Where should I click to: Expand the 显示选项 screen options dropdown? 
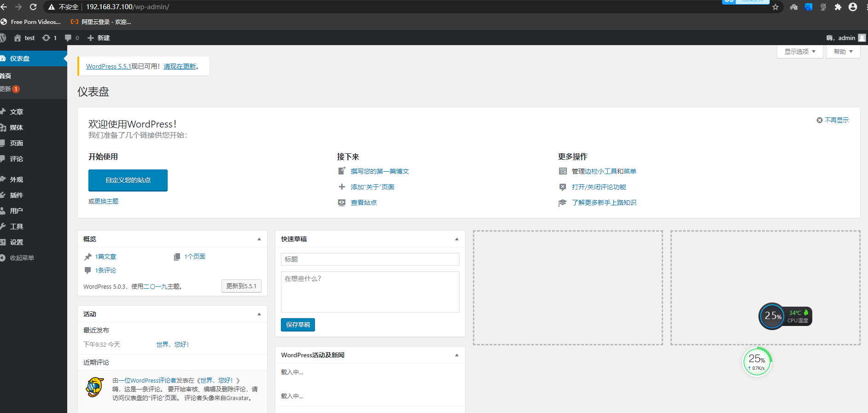click(800, 52)
